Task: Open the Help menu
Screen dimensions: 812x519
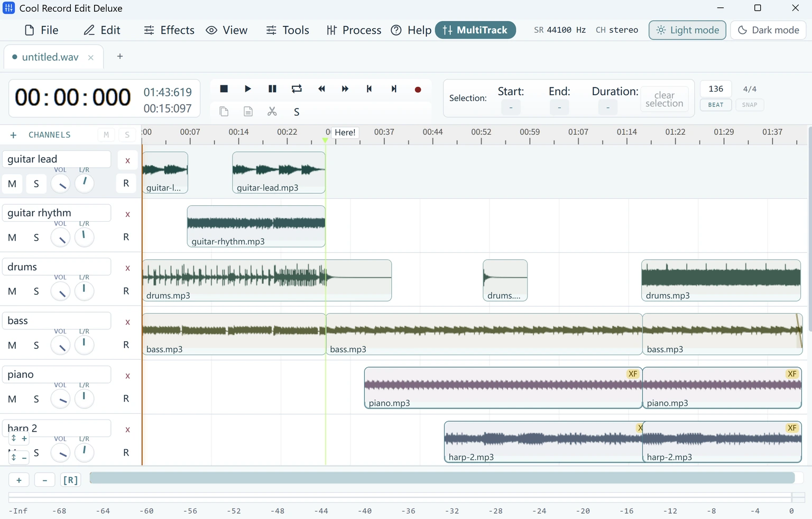Action: tap(411, 30)
